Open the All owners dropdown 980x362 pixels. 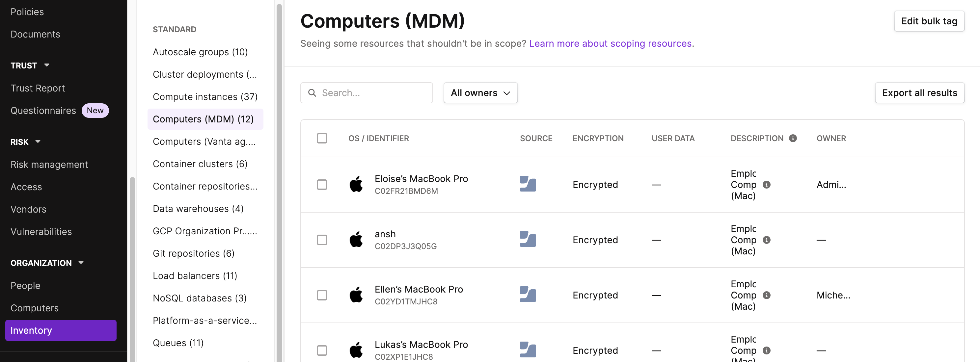coord(480,93)
